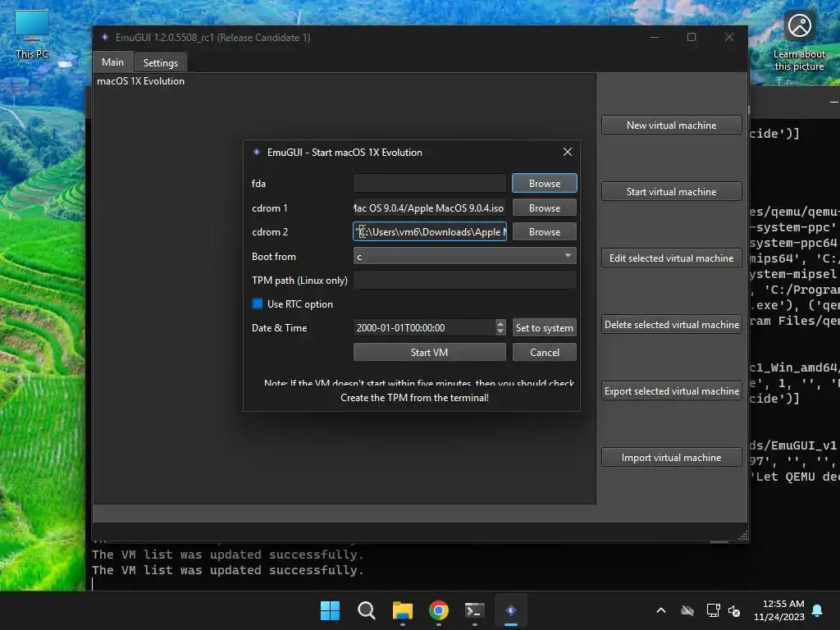Open the clock showing 12:55 AM
The image size is (840, 630).
(779, 610)
